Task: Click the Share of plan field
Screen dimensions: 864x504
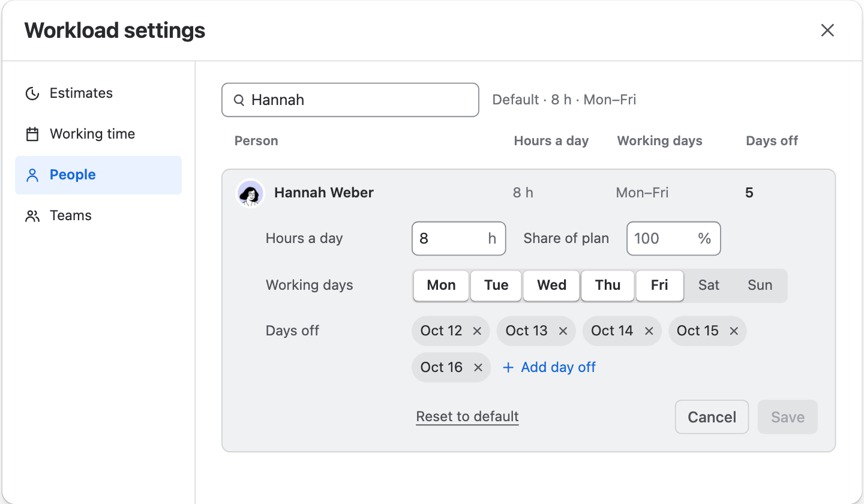Action: pos(674,239)
